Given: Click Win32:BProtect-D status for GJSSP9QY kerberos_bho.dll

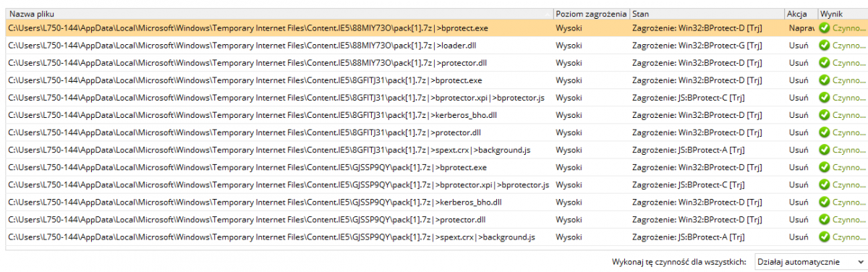Looking at the screenshot, I should (x=697, y=202).
